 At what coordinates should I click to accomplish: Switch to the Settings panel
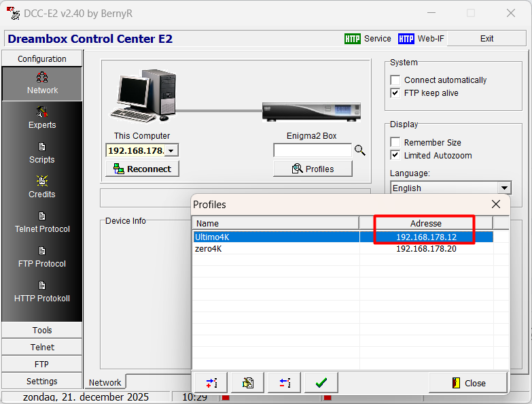click(x=42, y=381)
